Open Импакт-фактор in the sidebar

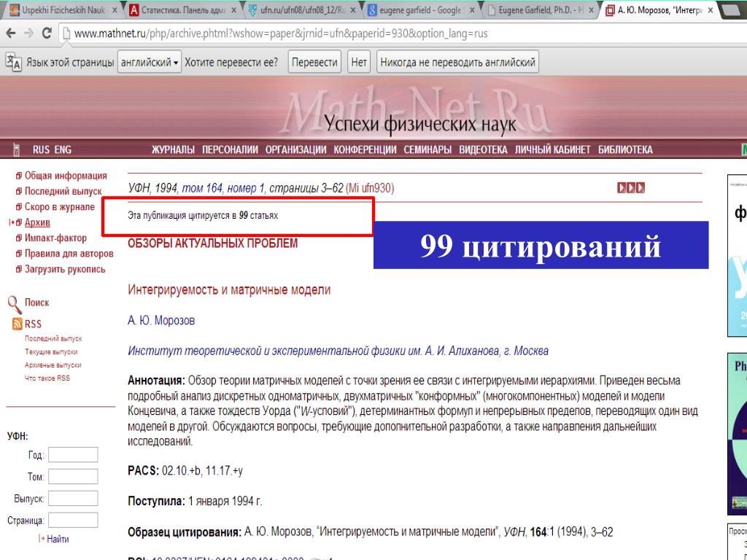pyautogui.click(x=55, y=238)
